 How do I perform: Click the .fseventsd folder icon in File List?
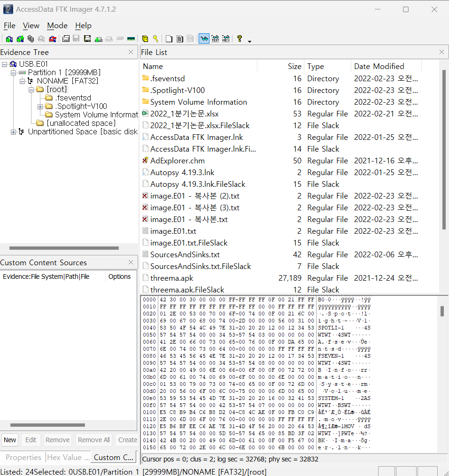pos(146,78)
